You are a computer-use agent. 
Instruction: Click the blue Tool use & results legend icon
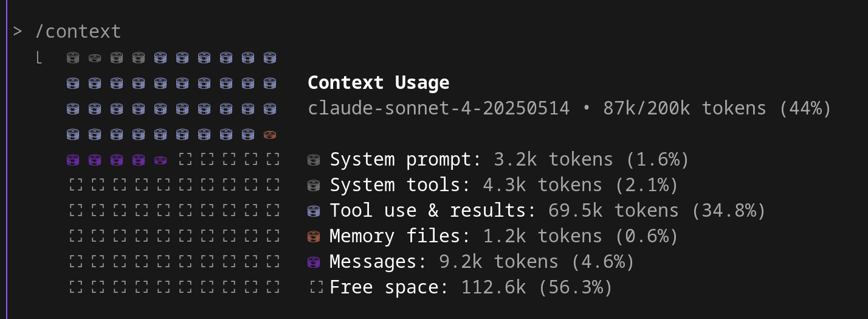click(x=314, y=211)
